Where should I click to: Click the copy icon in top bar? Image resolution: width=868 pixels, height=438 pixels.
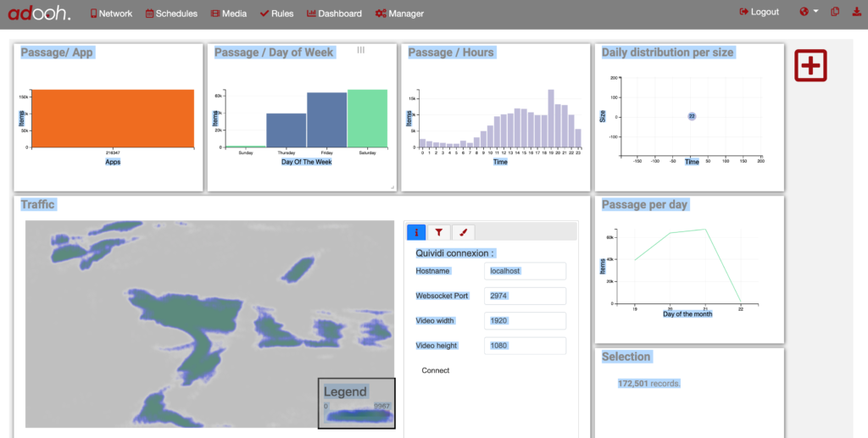[x=835, y=12]
